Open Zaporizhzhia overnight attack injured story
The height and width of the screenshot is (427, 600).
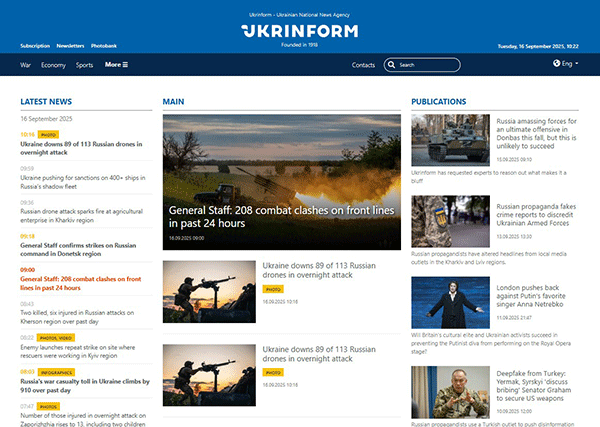(x=83, y=420)
